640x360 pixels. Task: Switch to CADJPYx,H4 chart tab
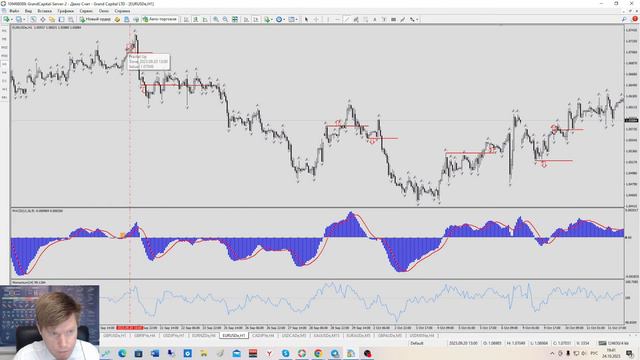[263, 336]
